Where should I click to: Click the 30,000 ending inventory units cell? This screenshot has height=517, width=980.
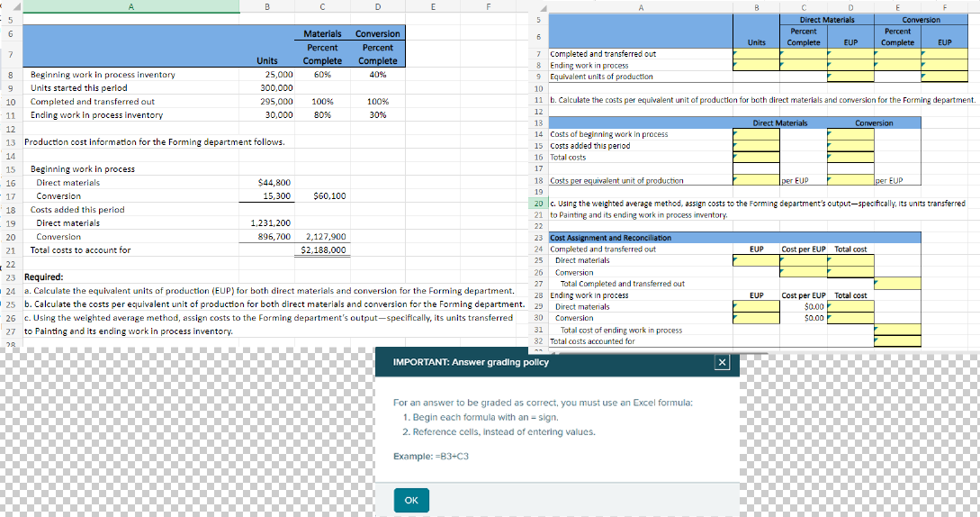[x=267, y=115]
